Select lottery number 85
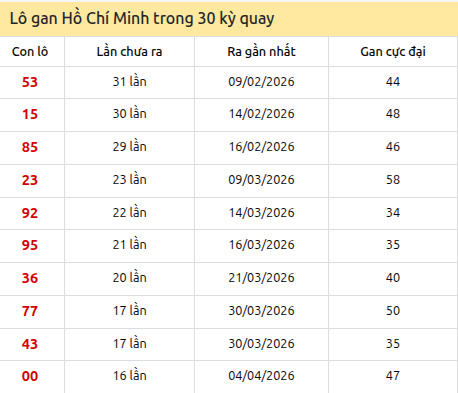The width and height of the screenshot is (458, 393). [30, 147]
